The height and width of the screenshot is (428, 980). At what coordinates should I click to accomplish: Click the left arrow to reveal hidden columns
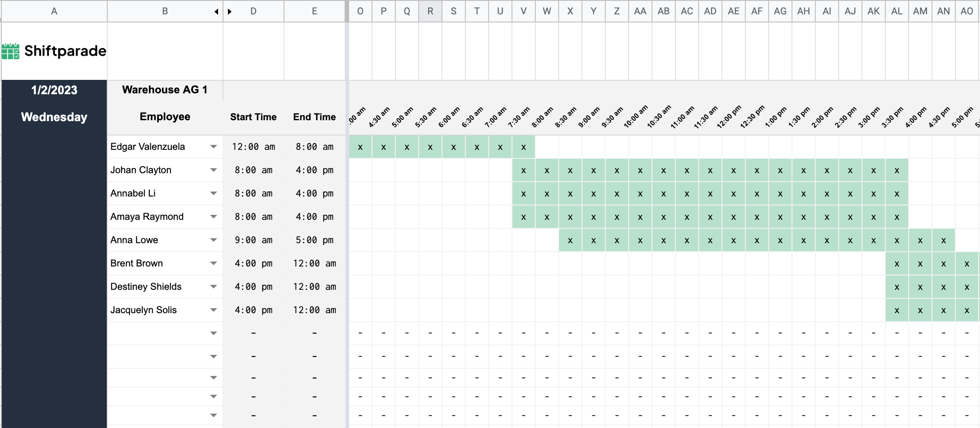tap(216, 11)
